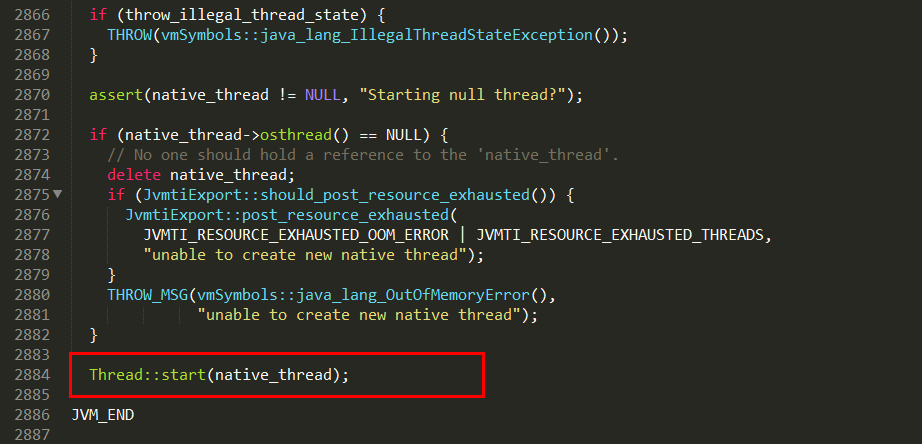
Task: Click the Thread::start(native_thread) call
Action: point(219,375)
